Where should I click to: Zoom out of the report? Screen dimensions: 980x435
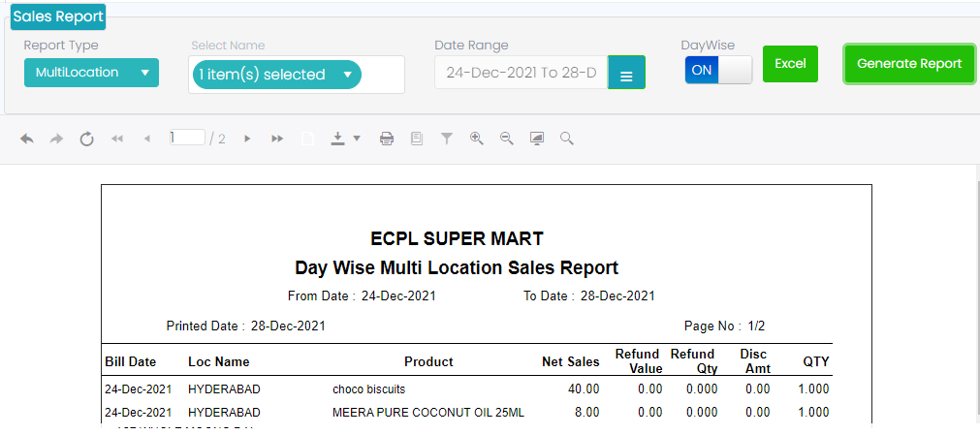click(x=506, y=139)
